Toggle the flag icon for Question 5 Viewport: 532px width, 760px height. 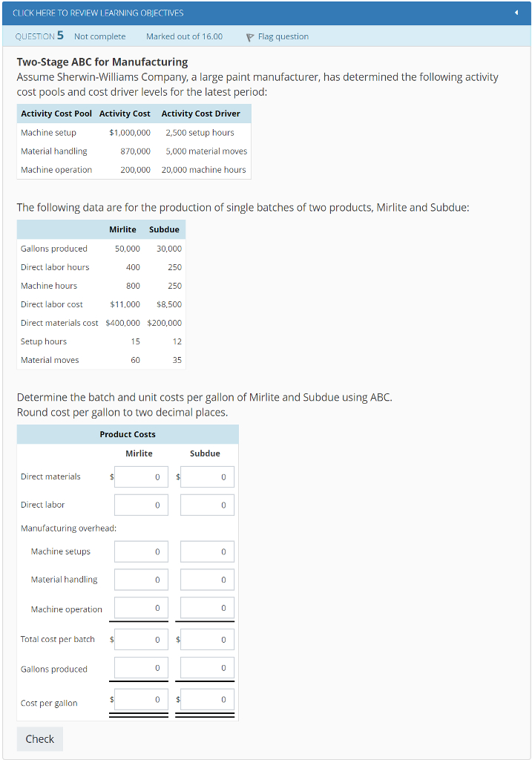click(x=250, y=36)
